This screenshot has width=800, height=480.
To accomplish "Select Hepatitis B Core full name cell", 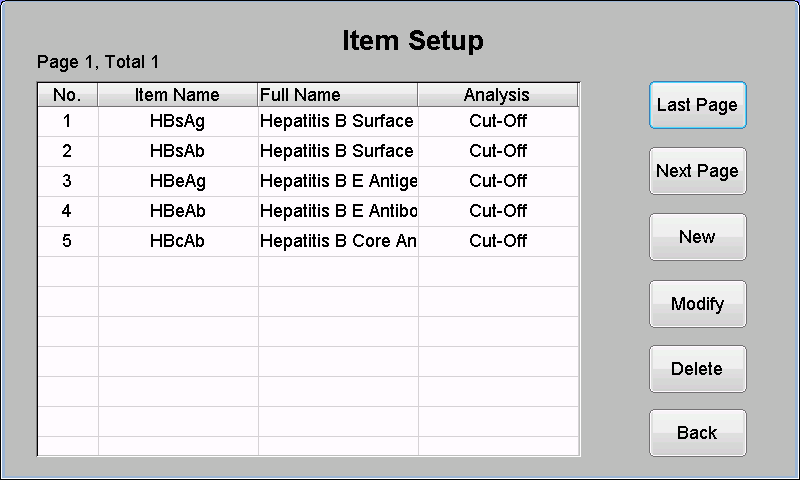I will [x=337, y=242].
